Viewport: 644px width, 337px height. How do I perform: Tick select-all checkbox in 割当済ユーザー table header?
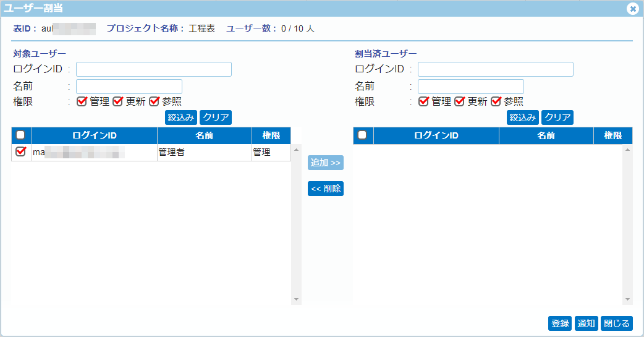pyautogui.click(x=363, y=135)
